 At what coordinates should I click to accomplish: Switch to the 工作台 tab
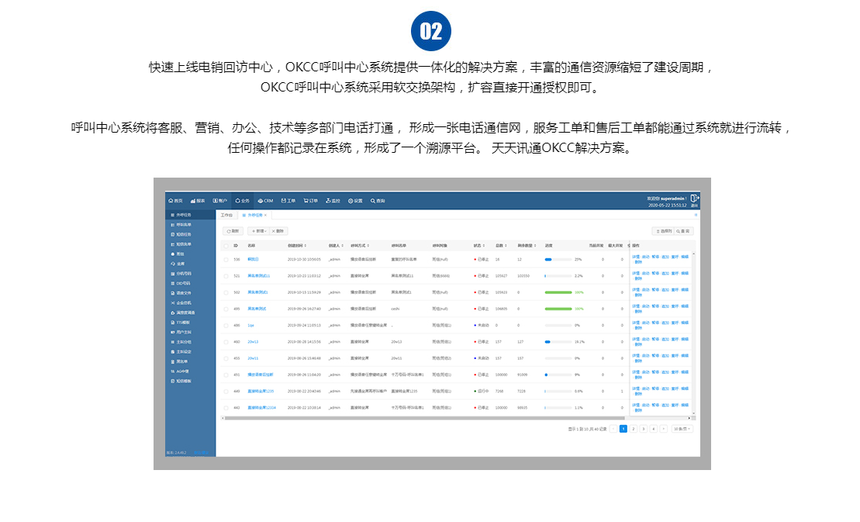[x=227, y=215]
